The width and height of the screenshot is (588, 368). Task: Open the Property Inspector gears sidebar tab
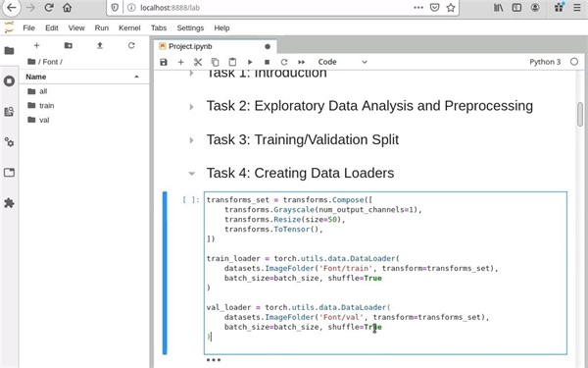pos(9,142)
